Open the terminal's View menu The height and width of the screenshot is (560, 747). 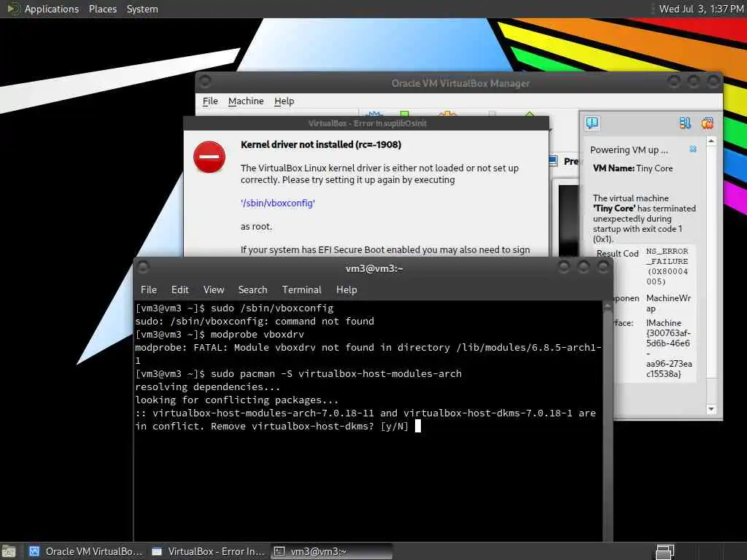point(214,289)
